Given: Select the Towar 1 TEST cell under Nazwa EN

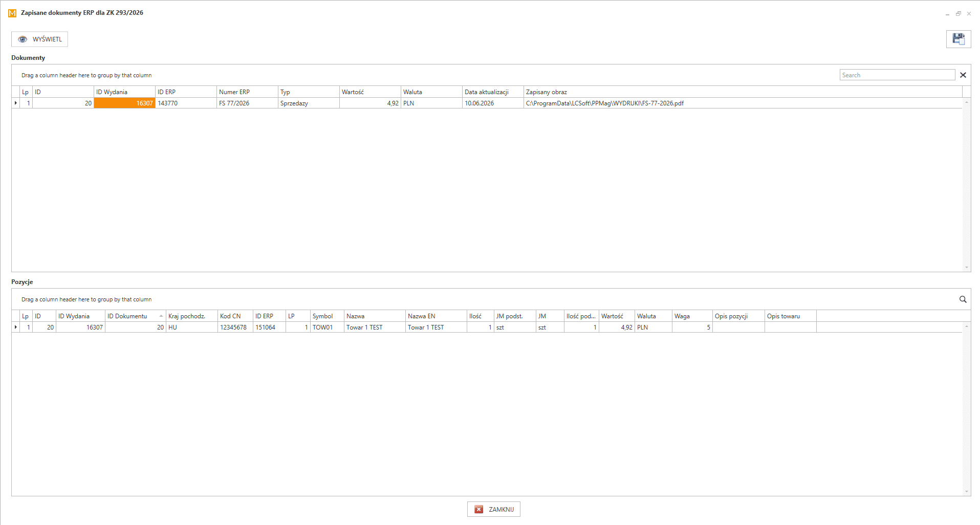Looking at the screenshot, I should point(436,327).
